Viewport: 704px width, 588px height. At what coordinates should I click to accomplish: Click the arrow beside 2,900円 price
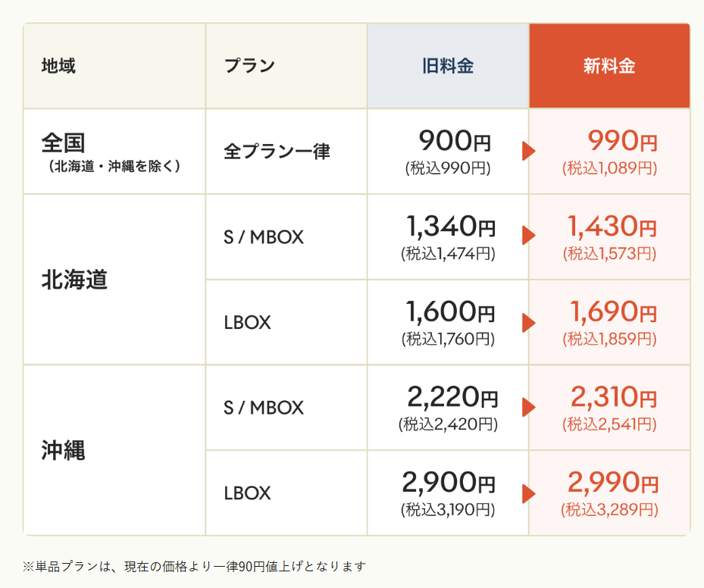point(528,493)
